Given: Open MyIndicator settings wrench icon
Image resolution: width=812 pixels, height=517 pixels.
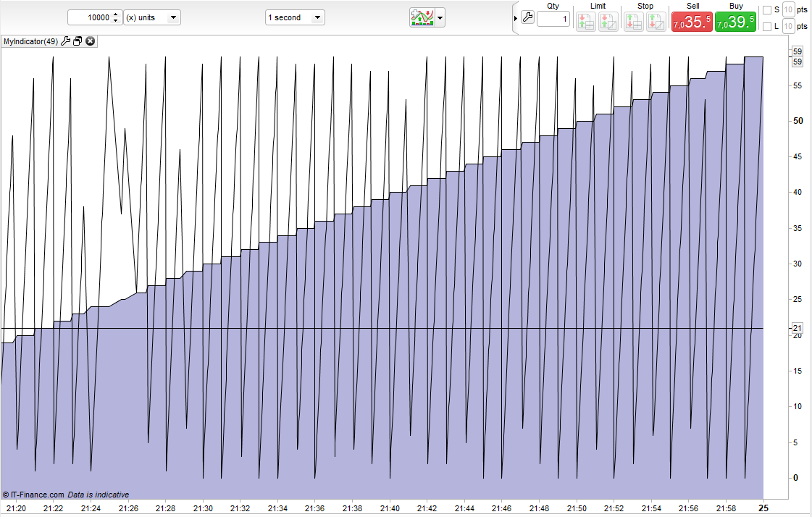Looking at the screenshot, I should tap(65, 41).
